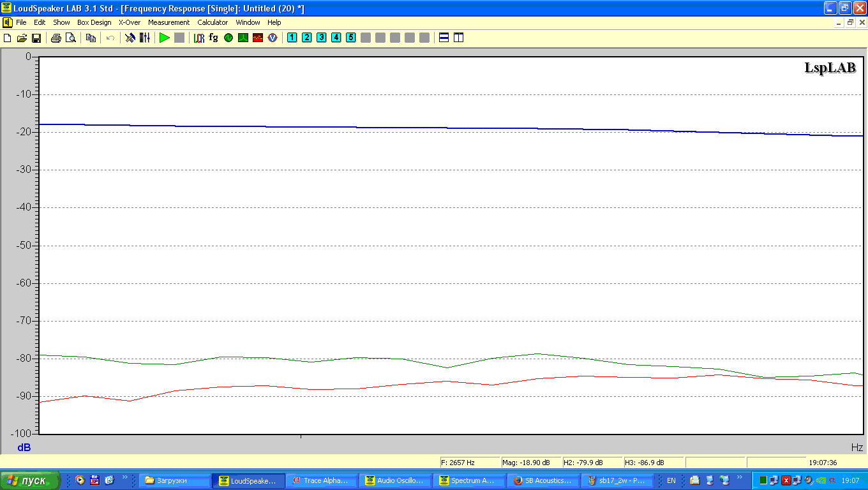Click the H3: -86.9 dB status field
This screenshot has height=490, width=868.
[x=653, y=463]
